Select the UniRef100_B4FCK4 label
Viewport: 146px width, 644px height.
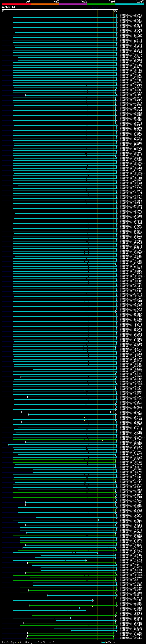[x=131, y=93]
